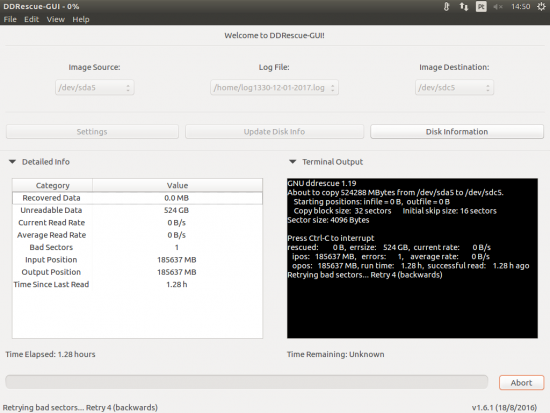Open the View menu
The height and width of the screenshot is (413, 550).
click(x=56, y=19)
